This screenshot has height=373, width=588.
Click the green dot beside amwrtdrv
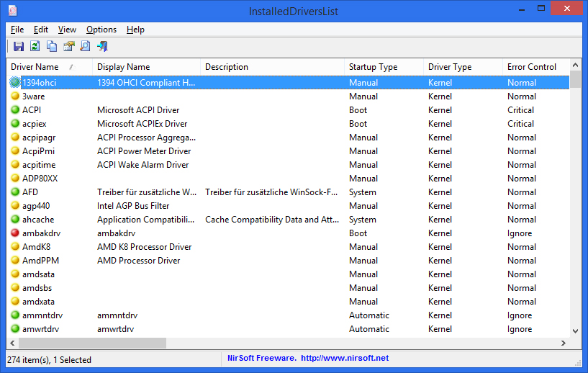tap(15, 329)
